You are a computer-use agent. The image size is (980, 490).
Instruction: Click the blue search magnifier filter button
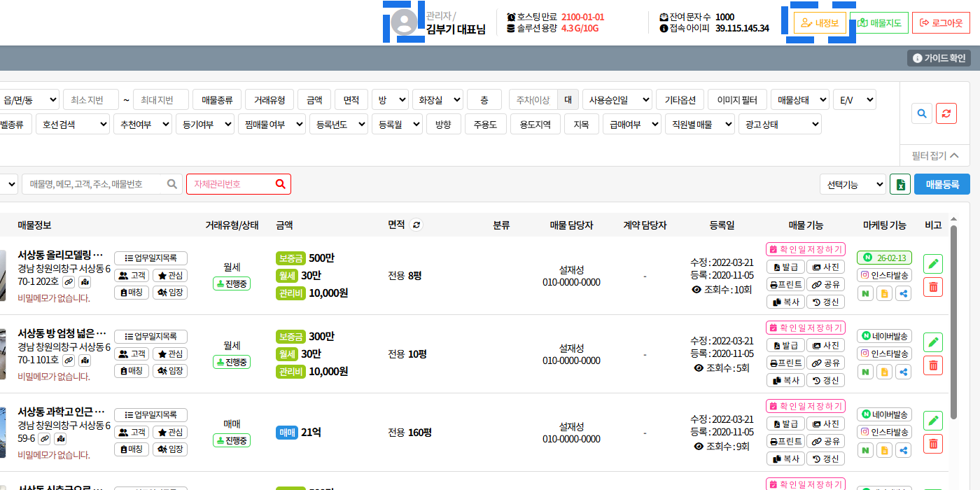pyautogui.click(x=923, y=113)
